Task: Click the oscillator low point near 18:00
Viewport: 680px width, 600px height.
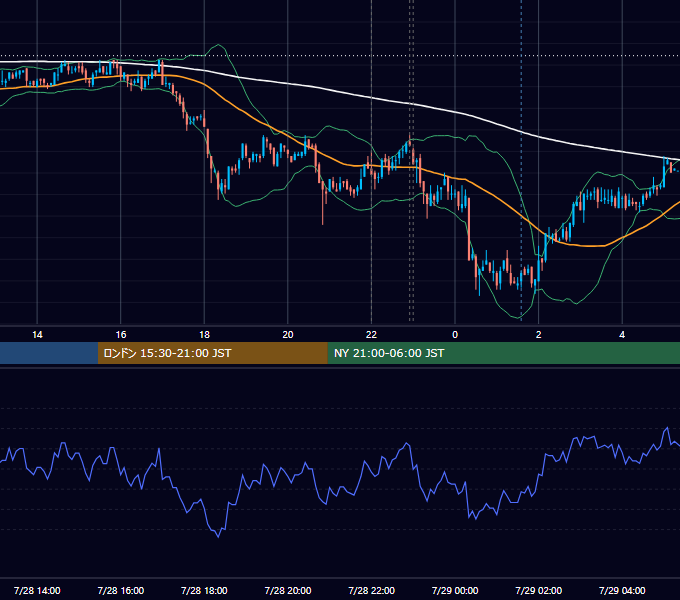Action: [x=218, y=536]
